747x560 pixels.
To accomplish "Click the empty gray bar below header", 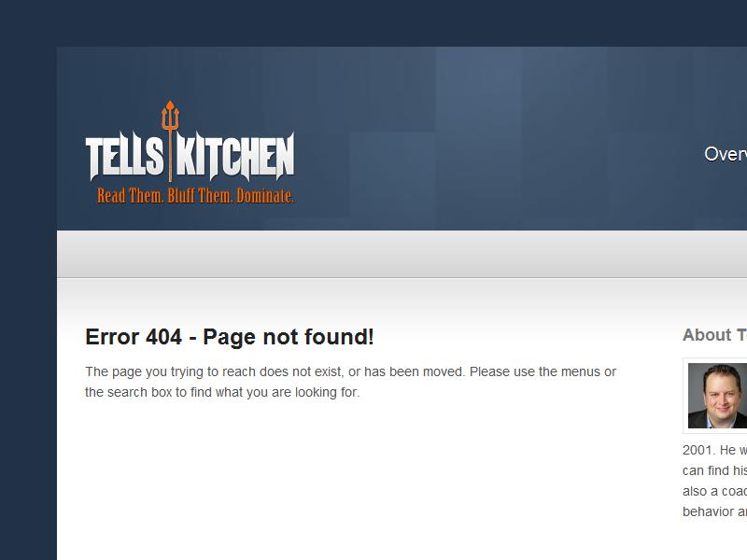I will 402,254.
